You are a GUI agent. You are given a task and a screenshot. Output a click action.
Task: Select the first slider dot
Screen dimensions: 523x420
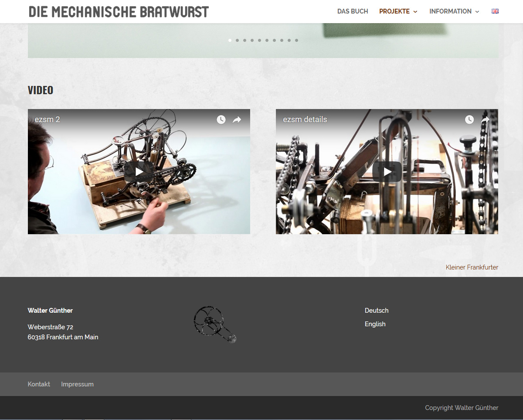pyautogui.click(x=230, y=40)
